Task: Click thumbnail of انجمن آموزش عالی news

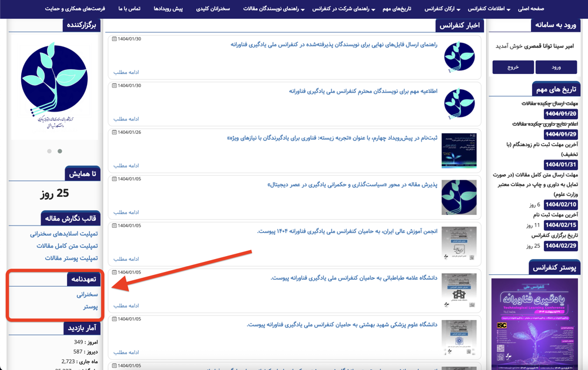Action: click(x=459, y=244)
